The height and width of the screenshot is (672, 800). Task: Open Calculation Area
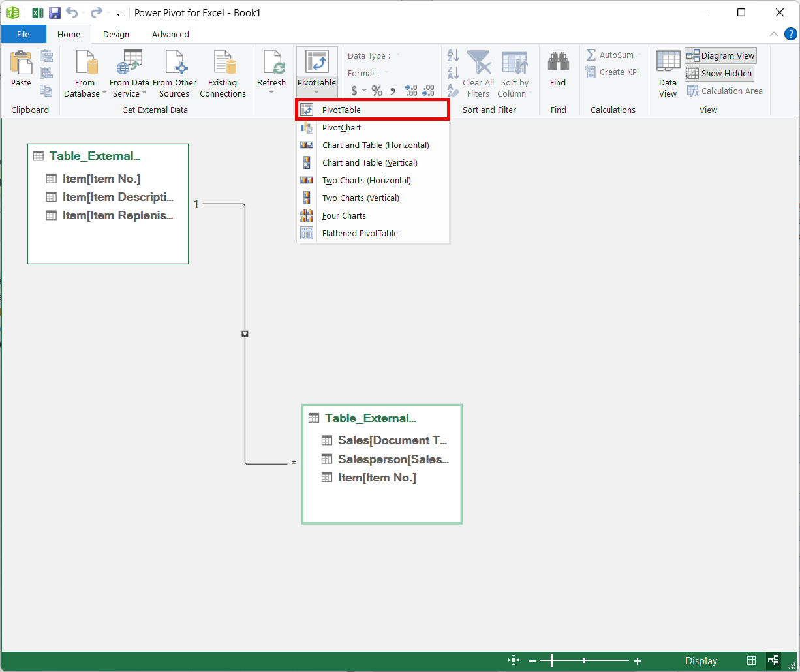tap(725, 91)
